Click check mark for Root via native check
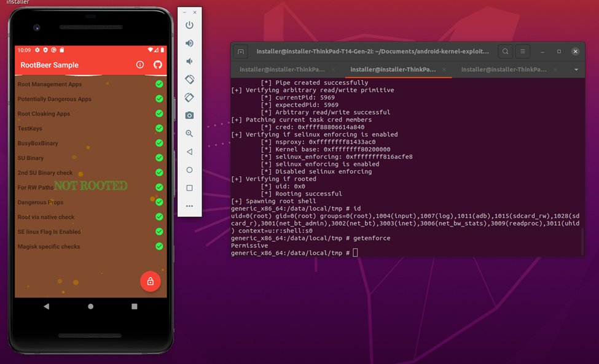The image size is (599, 364). point(159,217)
